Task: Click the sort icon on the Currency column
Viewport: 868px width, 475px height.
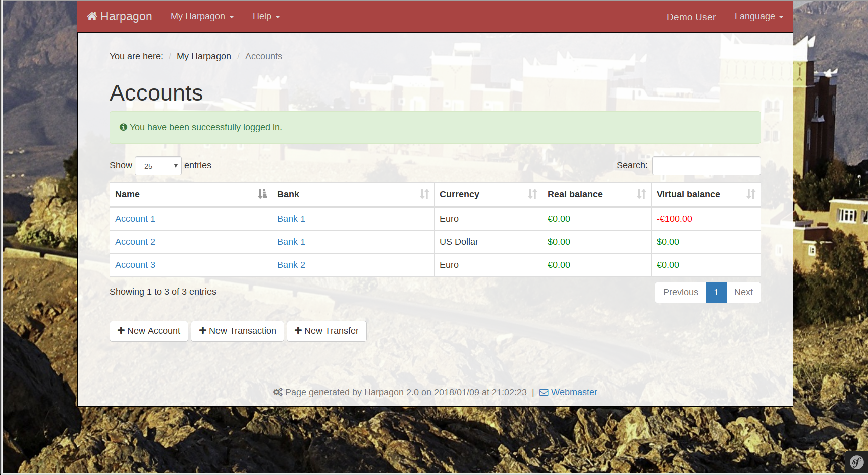Action: [x=533, y=194]
